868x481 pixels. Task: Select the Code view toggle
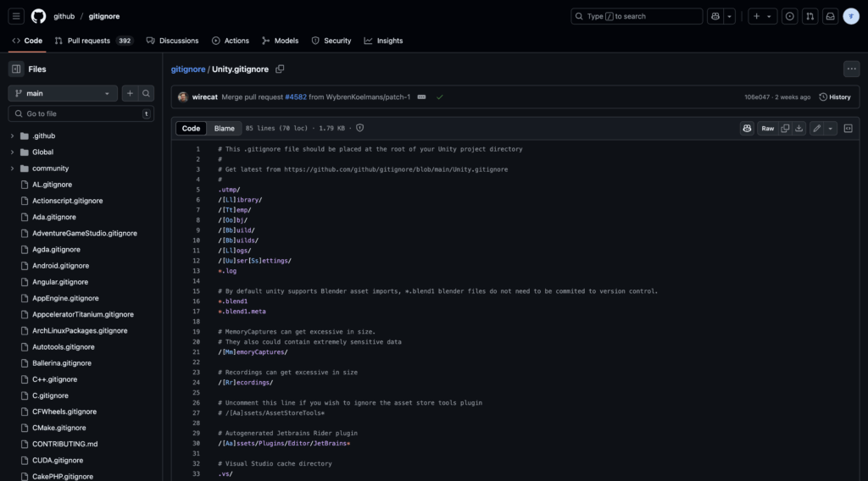click(x=191, y=128)
